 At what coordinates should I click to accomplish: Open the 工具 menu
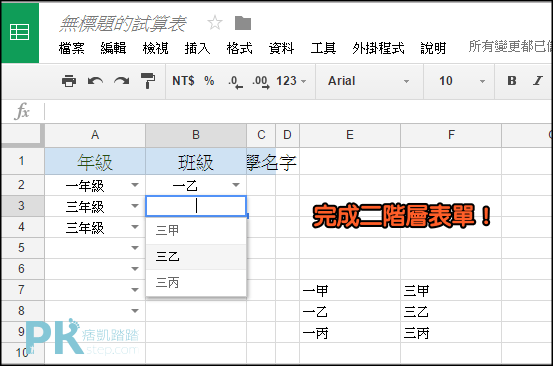pos(323,48)
